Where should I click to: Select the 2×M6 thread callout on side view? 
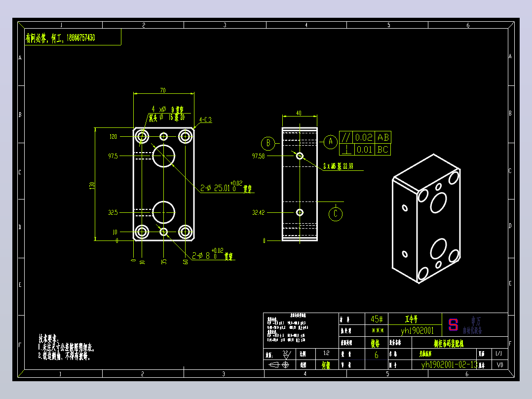338,166
